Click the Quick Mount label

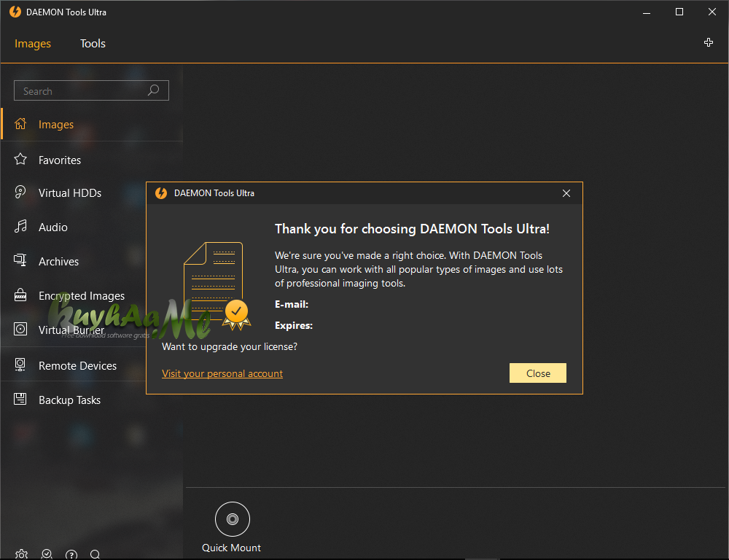click(232, 548)
